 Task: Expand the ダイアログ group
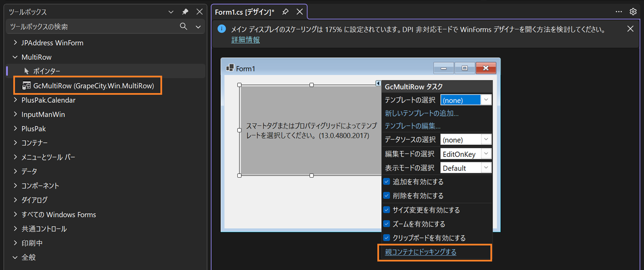[15, 200]
